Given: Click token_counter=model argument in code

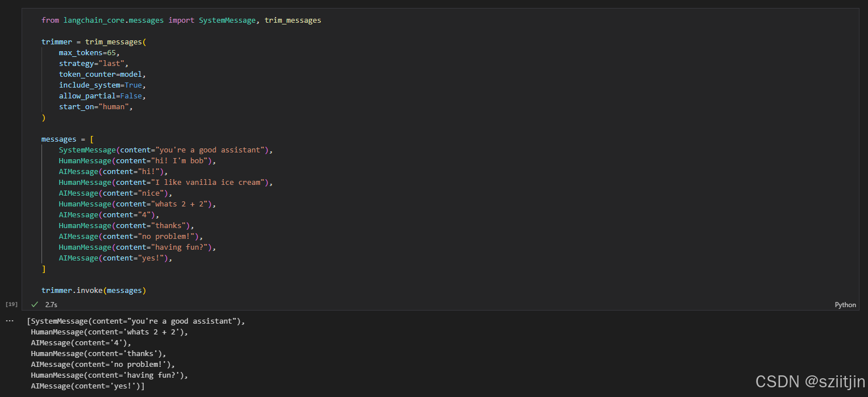Looking at the screenshot, I should pyautogui.click(x=102, y=75).
